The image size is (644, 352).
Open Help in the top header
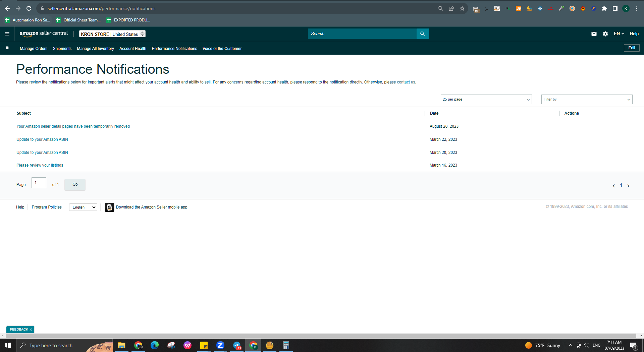click(x=634, y=34)
